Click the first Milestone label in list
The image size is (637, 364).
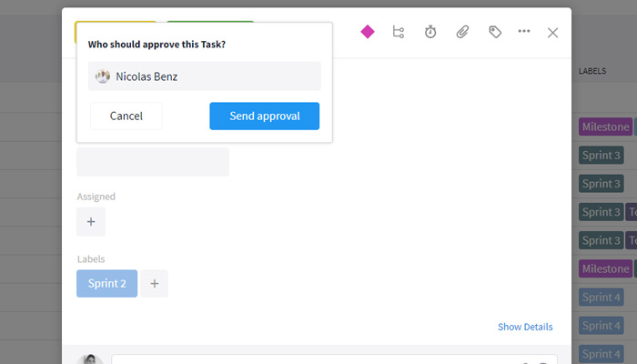(605, 126)
